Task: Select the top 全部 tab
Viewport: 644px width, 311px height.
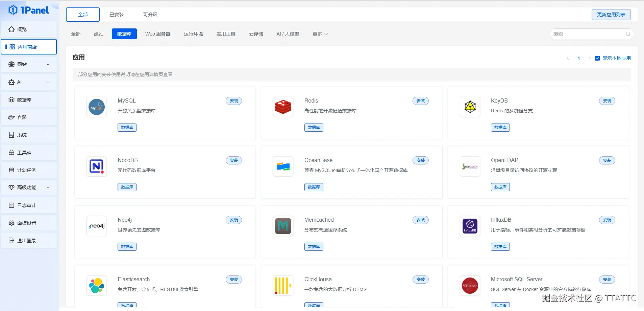Action: coord(83,15)
